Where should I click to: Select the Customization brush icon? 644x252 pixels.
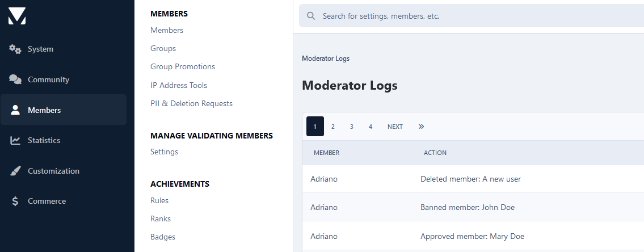15,171
